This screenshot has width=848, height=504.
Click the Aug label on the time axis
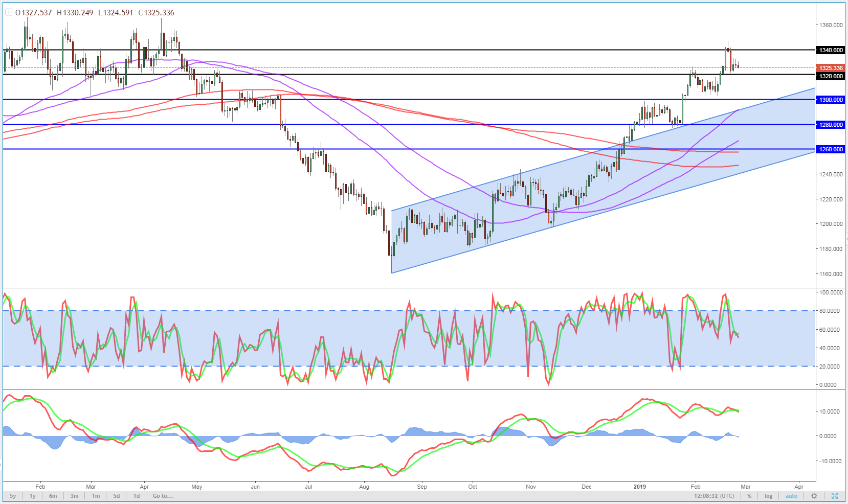[364, 487]
